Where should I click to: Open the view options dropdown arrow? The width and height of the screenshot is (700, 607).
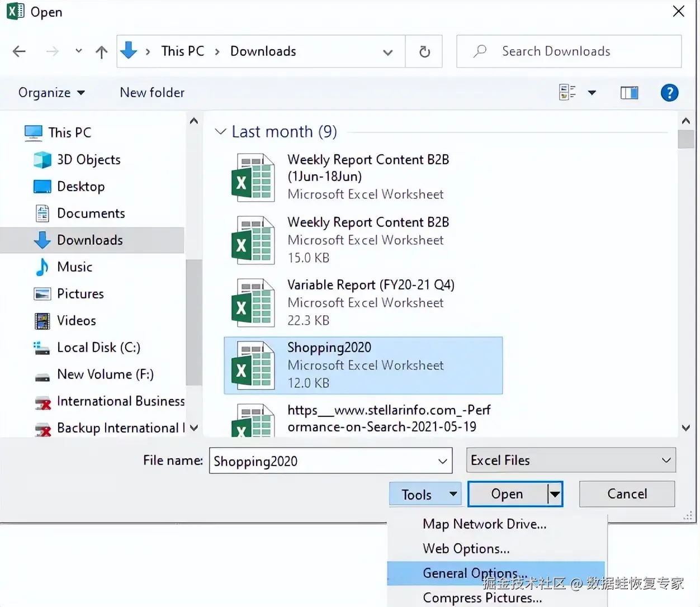(592, 93)
